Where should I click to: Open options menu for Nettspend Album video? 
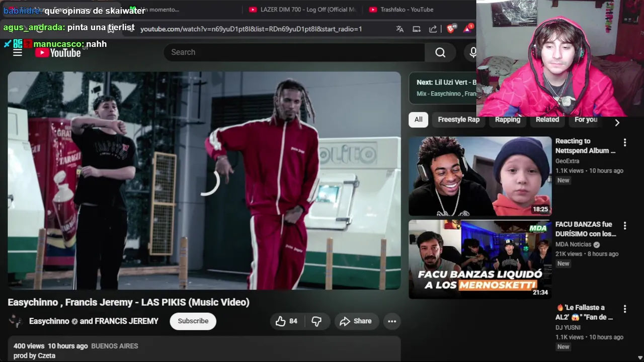coord(625,143)
